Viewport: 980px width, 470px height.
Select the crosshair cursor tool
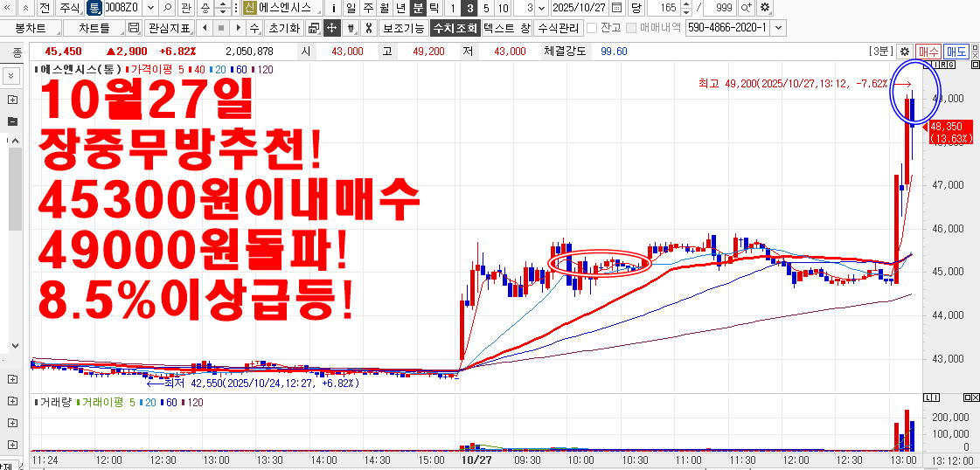[331, 28]
